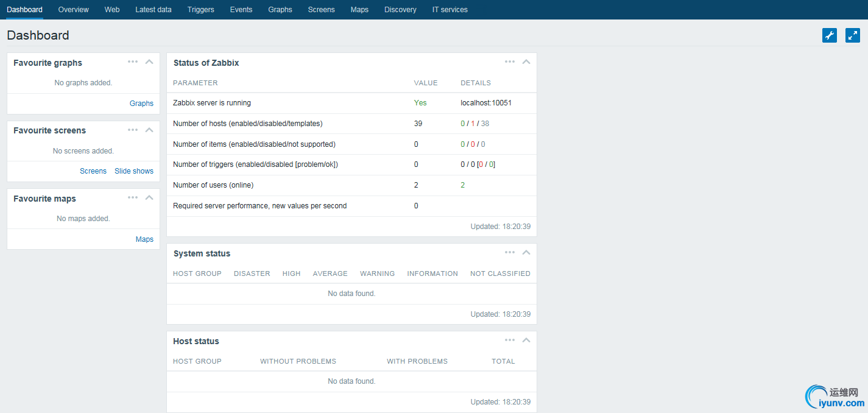Click the System status update timestamp
The width and height of the screenshot is (868, 413).
501,314
